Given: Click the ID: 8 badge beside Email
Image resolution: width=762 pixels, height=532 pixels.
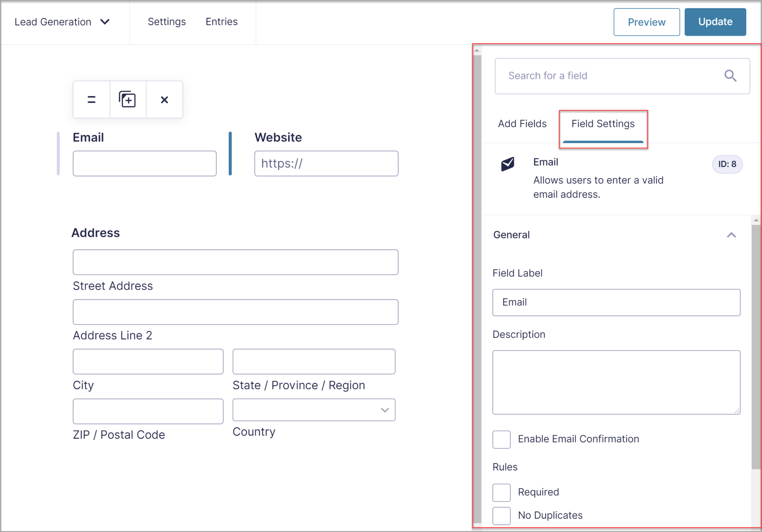Looking at the screenshot, I should (727, 164).
